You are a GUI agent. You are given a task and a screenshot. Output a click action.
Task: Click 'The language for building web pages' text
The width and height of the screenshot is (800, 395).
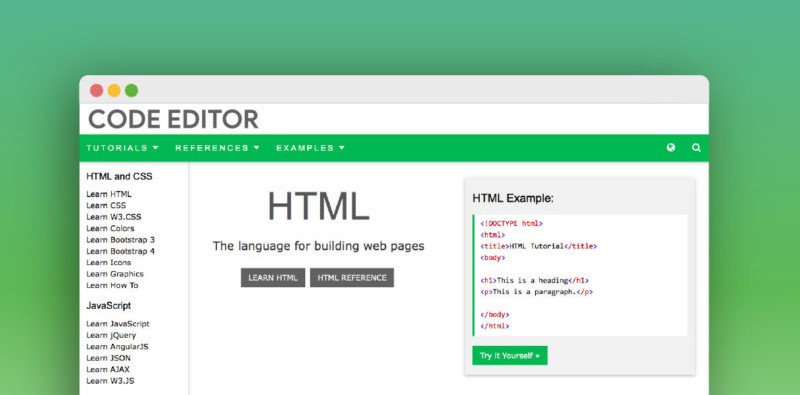coord(318,246)
